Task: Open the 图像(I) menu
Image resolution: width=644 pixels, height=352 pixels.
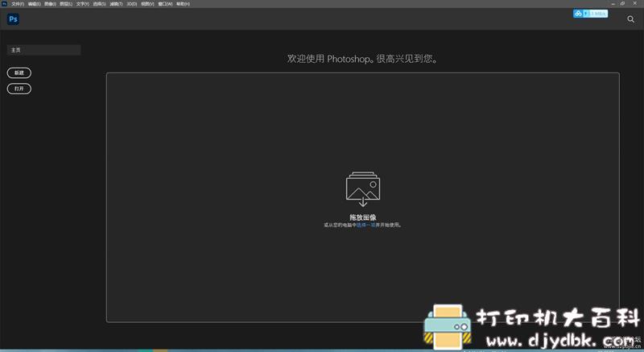Action: 50,4
